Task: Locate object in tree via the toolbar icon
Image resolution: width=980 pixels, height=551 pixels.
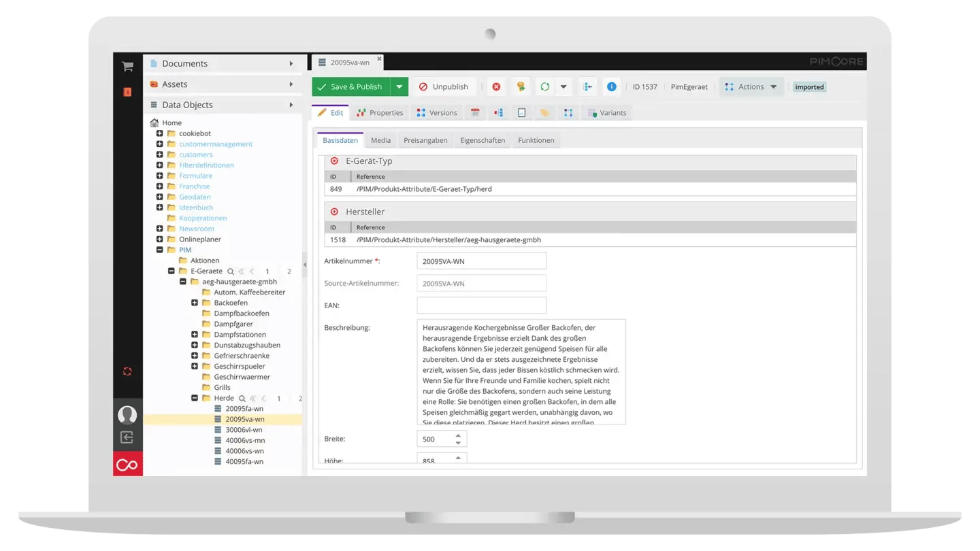Action: coord(588,86)
